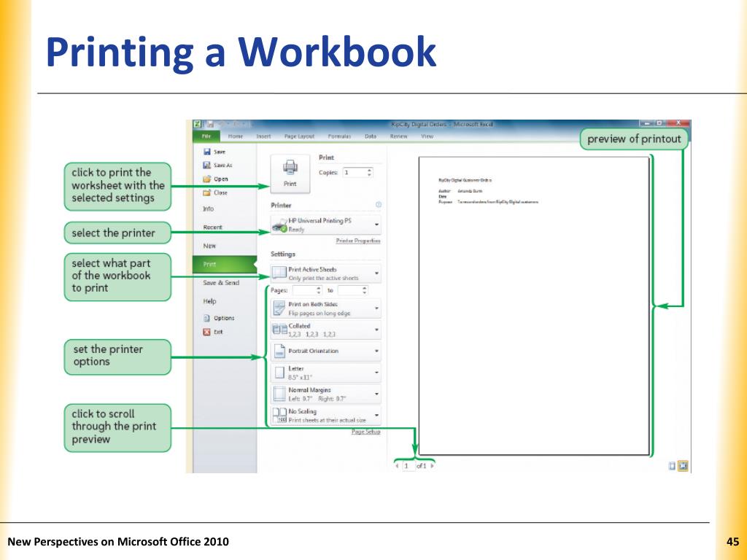Screen dimensions: 747x560
Task: Click the Copies spinner arrows
Action: coord(369,172)
